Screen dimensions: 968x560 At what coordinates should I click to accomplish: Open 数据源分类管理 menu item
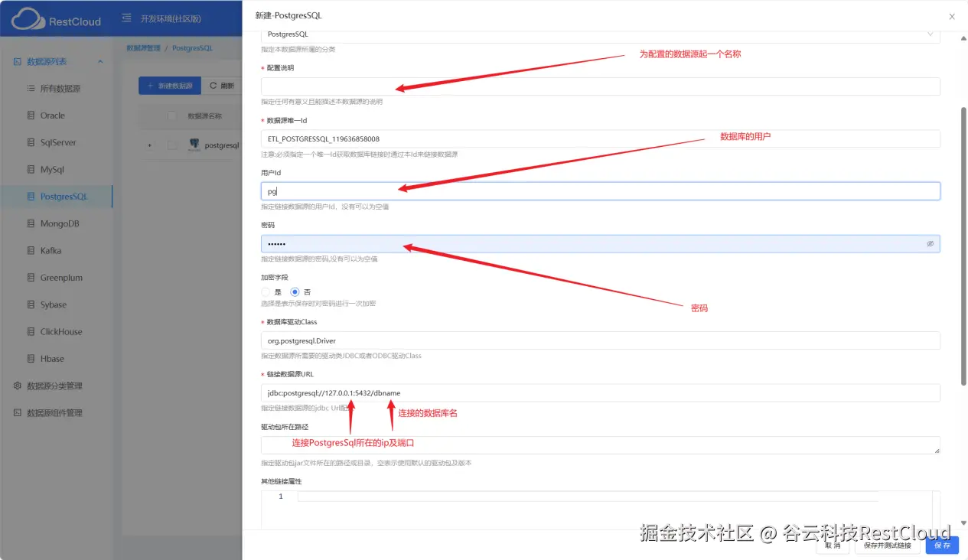[x=54, y=386]
